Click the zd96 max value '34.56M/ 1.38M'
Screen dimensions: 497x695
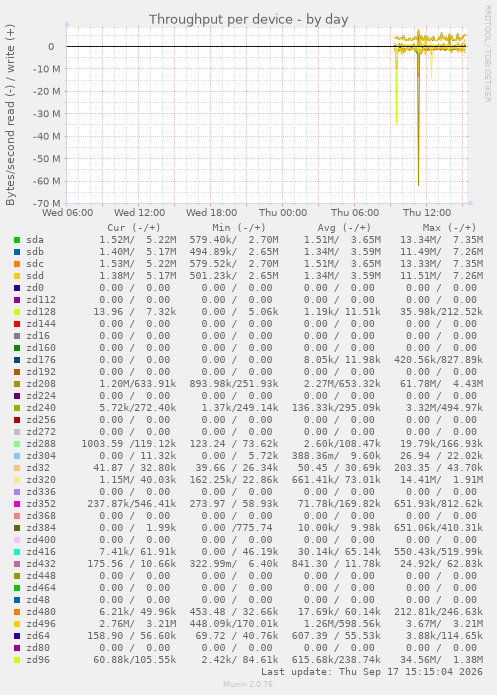click(x=441, y=659)
